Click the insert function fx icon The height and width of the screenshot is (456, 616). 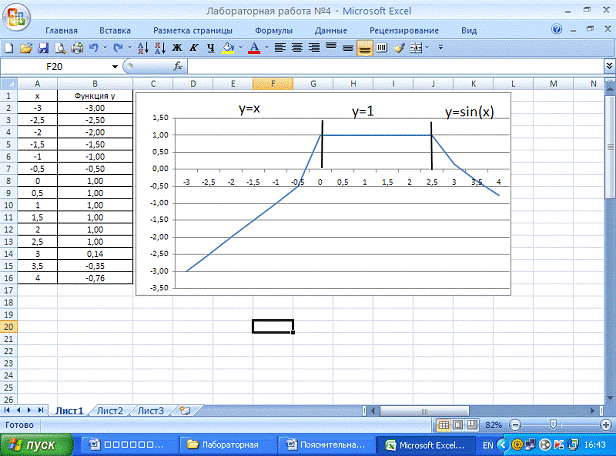point(179,66)
